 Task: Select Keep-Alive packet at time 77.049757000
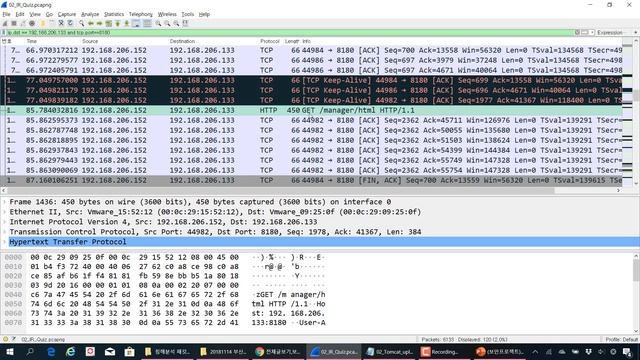(x=311, y=80)
